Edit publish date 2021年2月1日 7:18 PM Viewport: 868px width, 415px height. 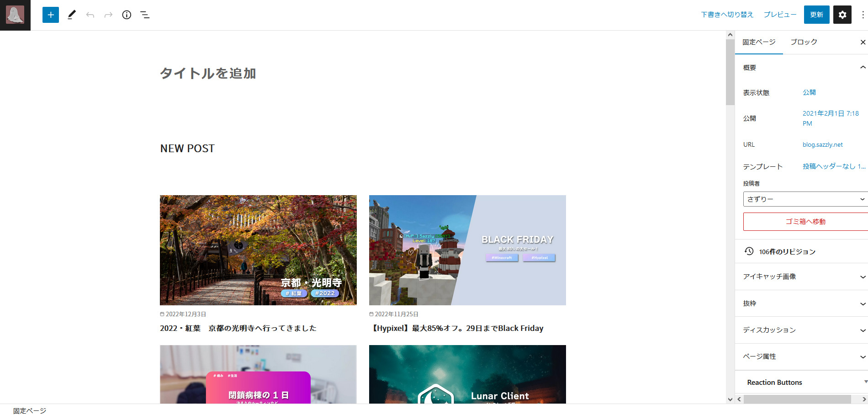click(831, 118)
